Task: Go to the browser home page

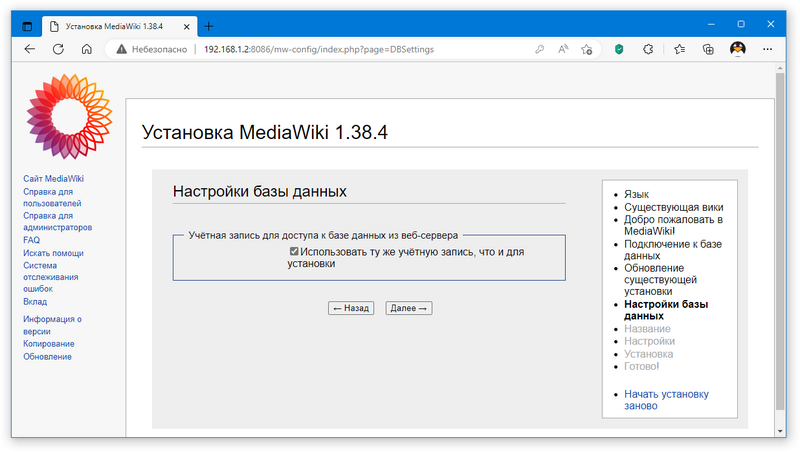Action: pos(87,49)
